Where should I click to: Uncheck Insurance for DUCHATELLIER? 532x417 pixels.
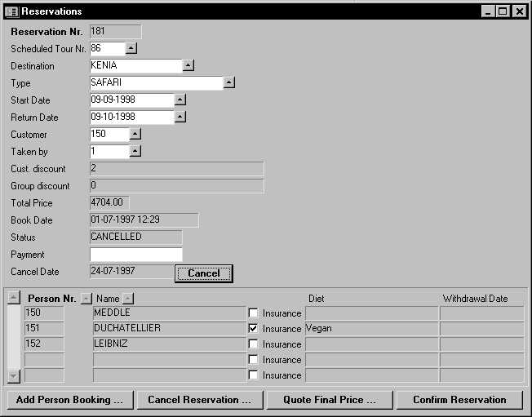[253, 328]
